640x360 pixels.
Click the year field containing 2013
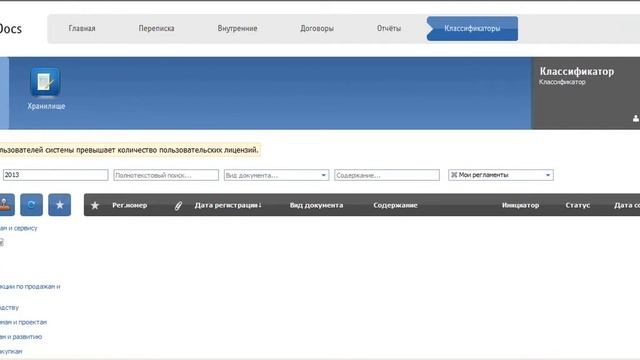56,175
